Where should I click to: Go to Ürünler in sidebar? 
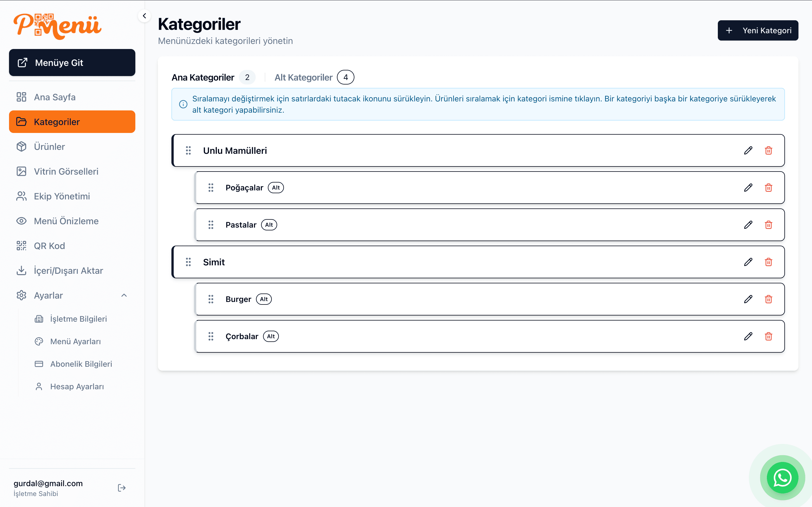(x=49, y=146)
